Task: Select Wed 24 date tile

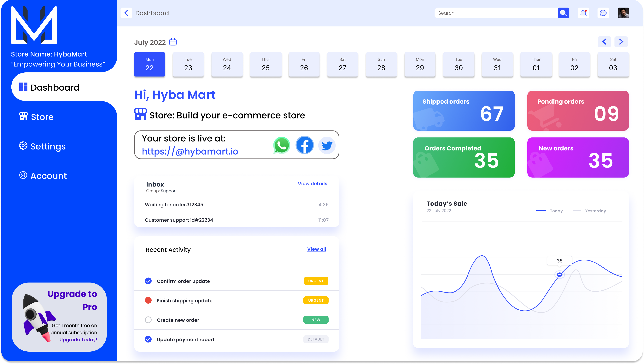Action: coord(227,64)
